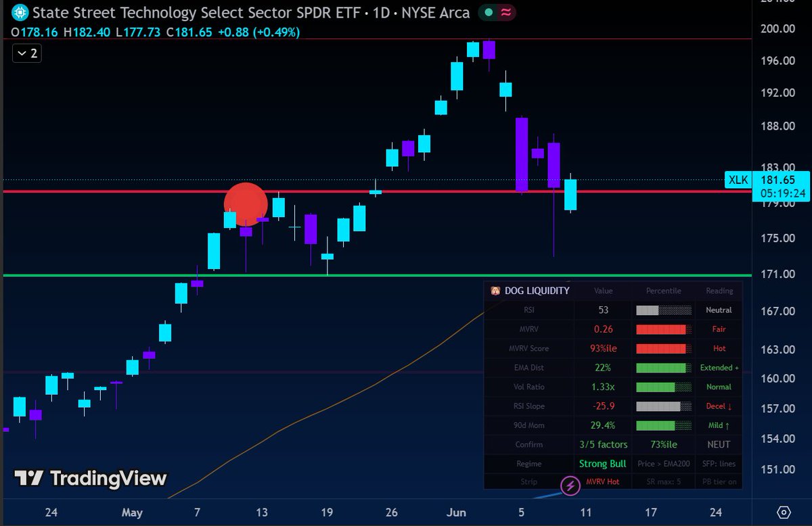
Task: Click the 13 date label on the time axis
Action: (262, 512)
